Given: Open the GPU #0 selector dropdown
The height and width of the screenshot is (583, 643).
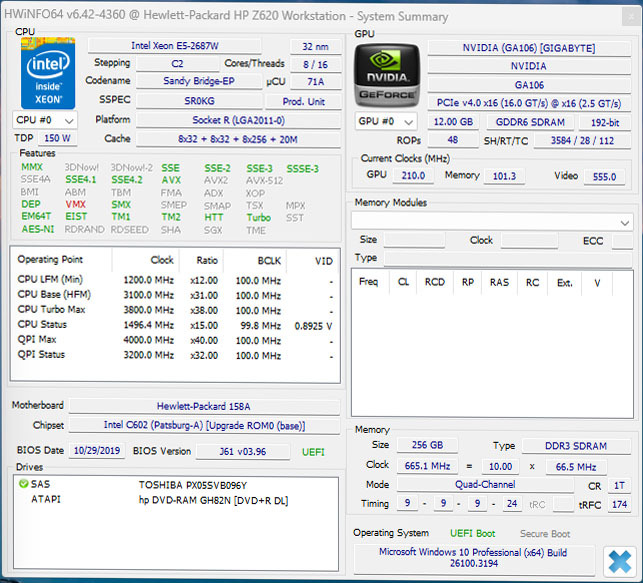Looking at the screenshot, I should pyautogui.click(x=385, y=121).
